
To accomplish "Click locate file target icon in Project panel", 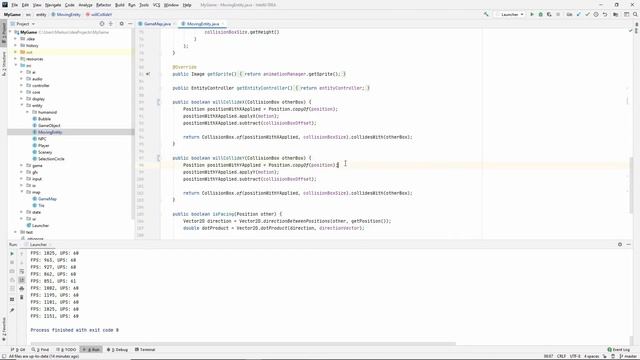I will [x=102, y=24].
